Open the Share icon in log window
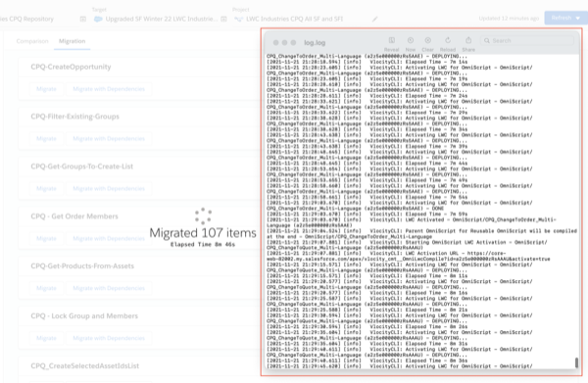The height and width of the screenshot is (383, 588). pyautogui.click(x=468, y=40)
